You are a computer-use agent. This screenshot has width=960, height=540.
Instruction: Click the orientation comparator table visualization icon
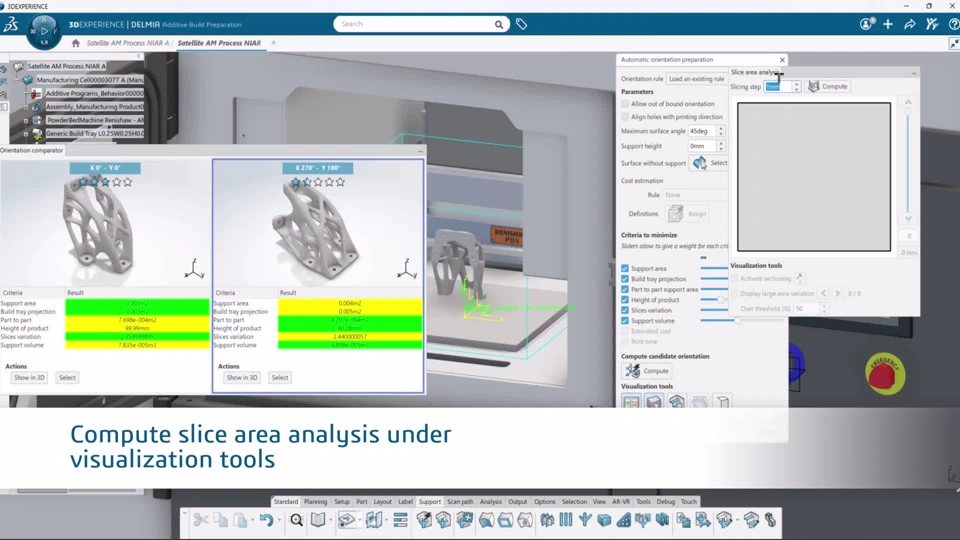[x=631, y=402]
